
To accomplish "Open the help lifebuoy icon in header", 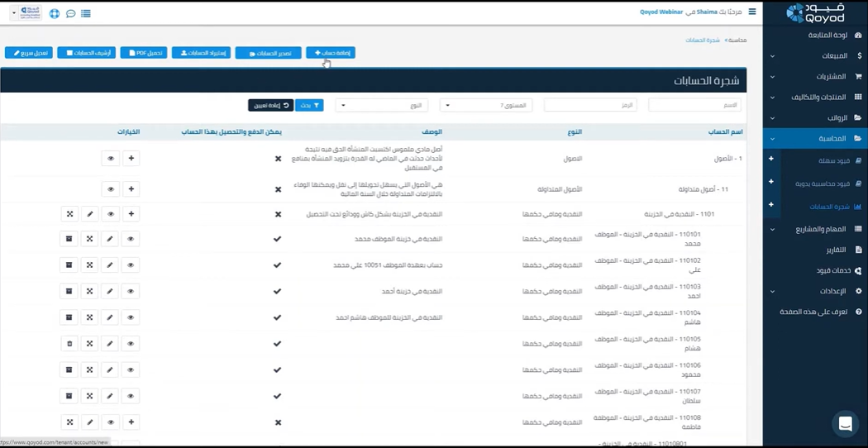I will 55,13.
